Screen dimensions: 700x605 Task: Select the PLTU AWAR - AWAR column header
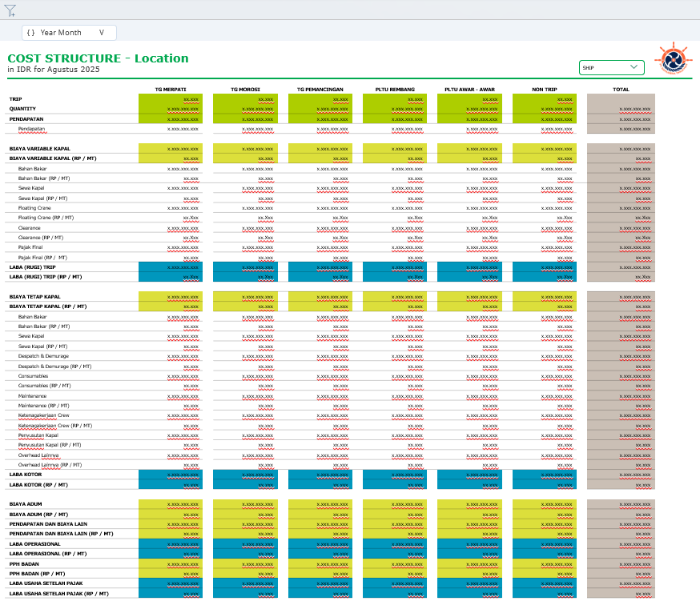tap(469, 90)
